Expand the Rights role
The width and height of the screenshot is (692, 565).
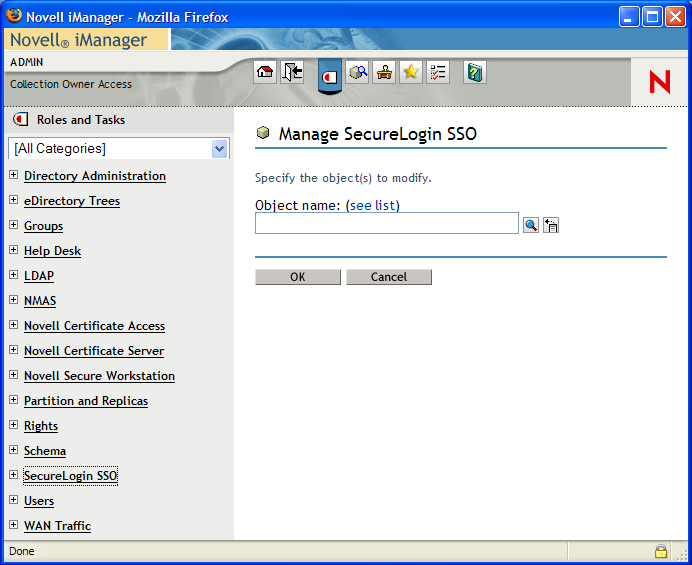(14, 425)
